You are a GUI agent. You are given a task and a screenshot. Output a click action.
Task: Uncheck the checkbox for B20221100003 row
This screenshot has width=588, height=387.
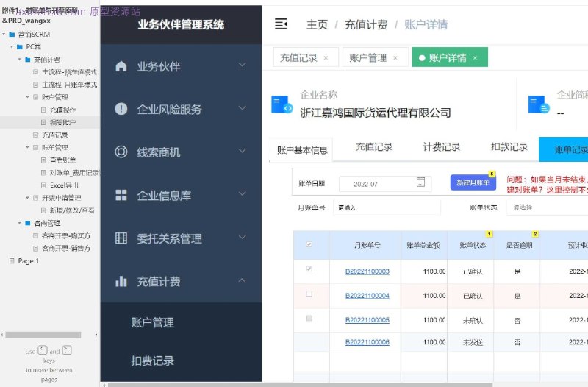point(309,269)
